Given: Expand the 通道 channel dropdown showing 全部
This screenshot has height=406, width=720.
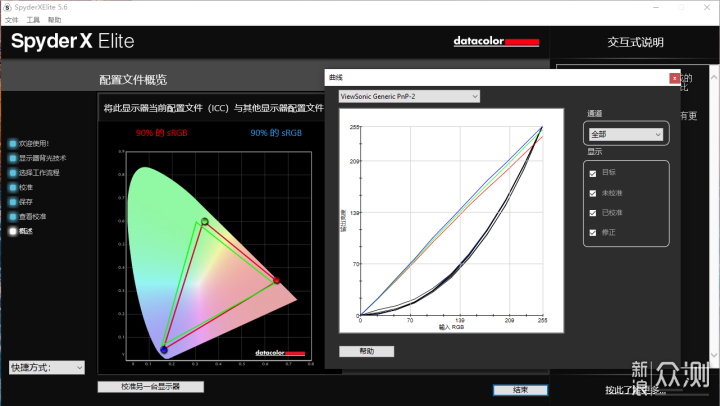Looking at the screenshot, I should point(626,134).
